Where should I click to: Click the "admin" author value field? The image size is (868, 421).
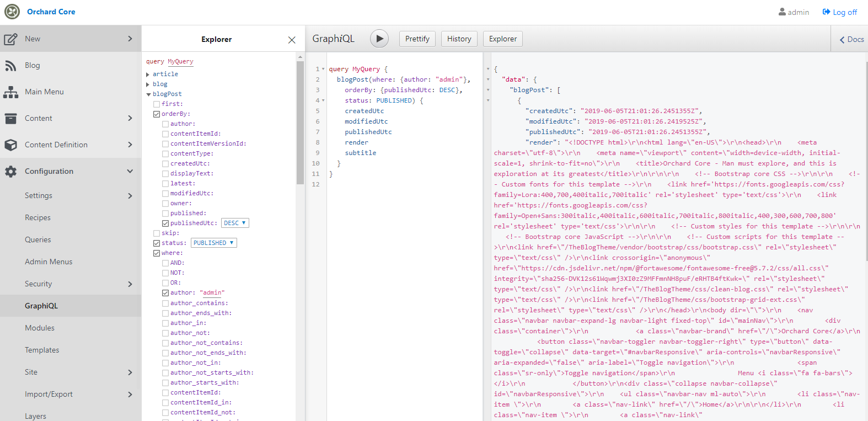point(212,292)
